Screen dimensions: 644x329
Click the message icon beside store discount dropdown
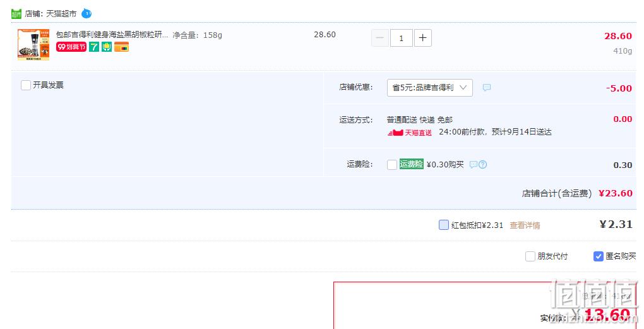(487, 88)
